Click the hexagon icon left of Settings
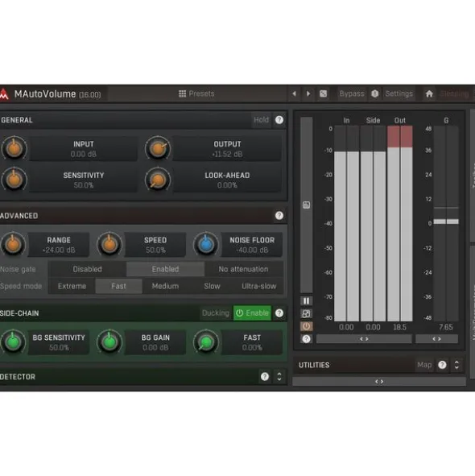This screenshot has width=475, height=476. (x=375, y=93)
